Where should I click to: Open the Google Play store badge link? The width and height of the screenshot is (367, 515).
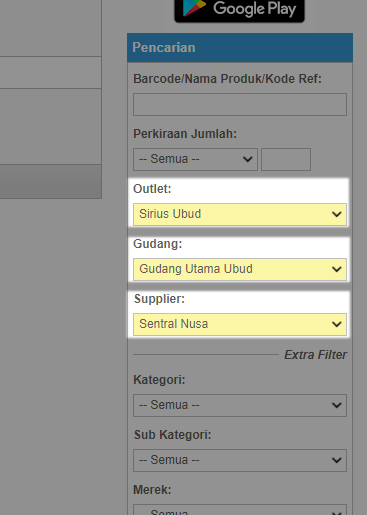239,11
